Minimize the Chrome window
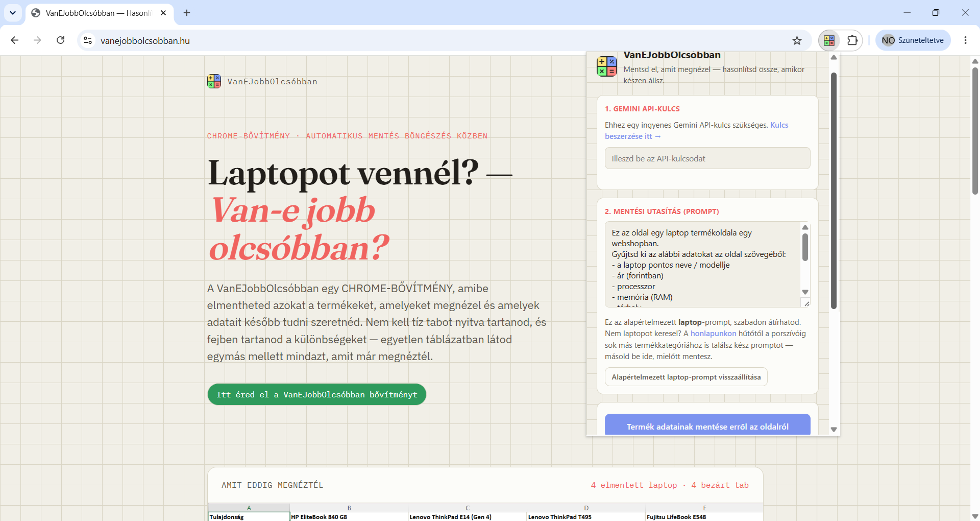Image resolution: width=980 pixels, height=521 pixels. [907, 13]
